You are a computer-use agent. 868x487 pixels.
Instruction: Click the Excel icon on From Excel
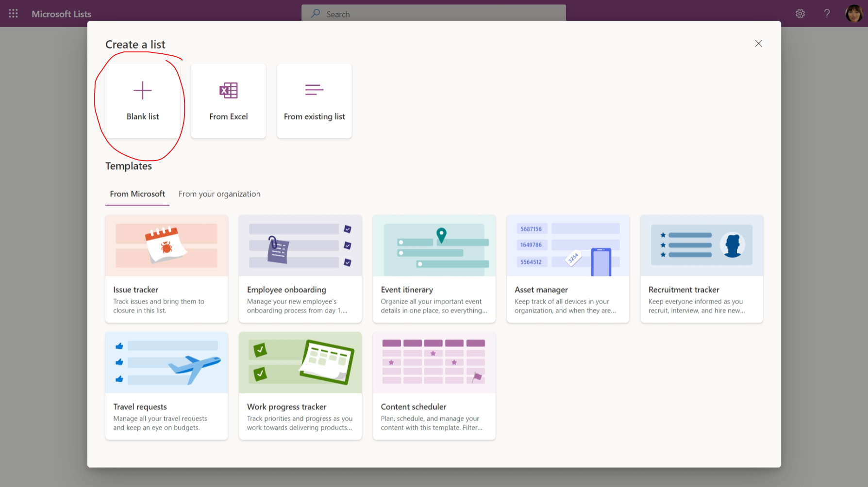click(229, 90)
